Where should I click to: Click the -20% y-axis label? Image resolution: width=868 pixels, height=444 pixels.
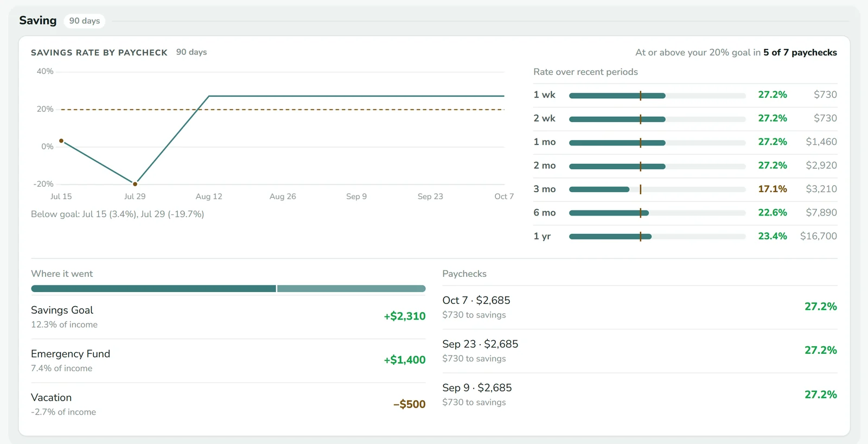tap(43, 184)
